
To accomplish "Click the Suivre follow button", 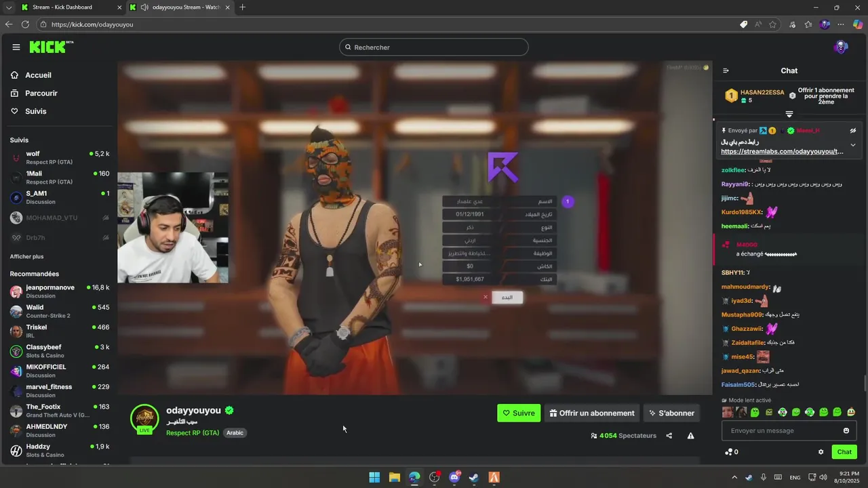I will (x=519, y=413).
